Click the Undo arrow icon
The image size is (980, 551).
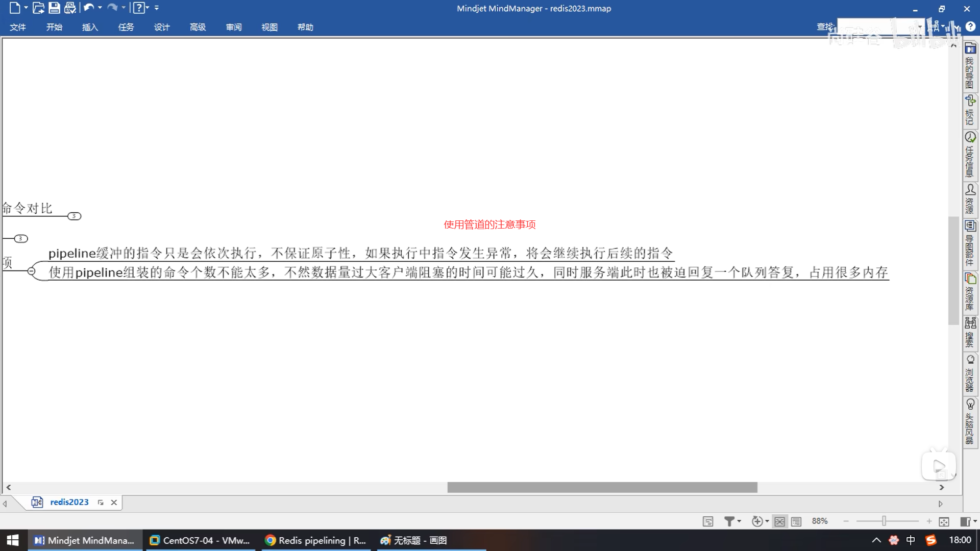click(88, 8)
